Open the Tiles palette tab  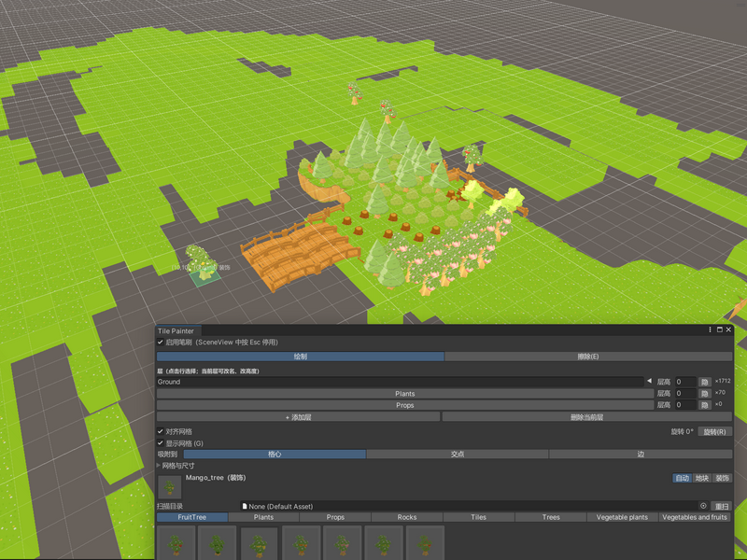point(479,517)
